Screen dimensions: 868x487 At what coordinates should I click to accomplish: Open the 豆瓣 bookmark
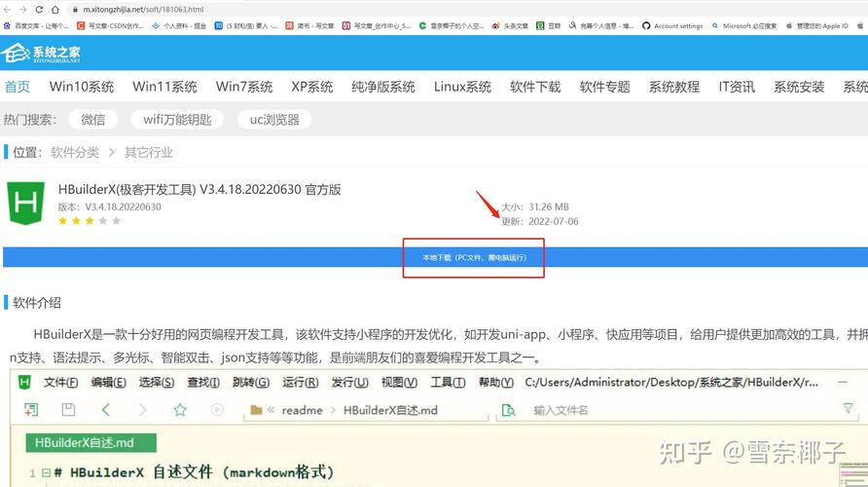[548, 26]
